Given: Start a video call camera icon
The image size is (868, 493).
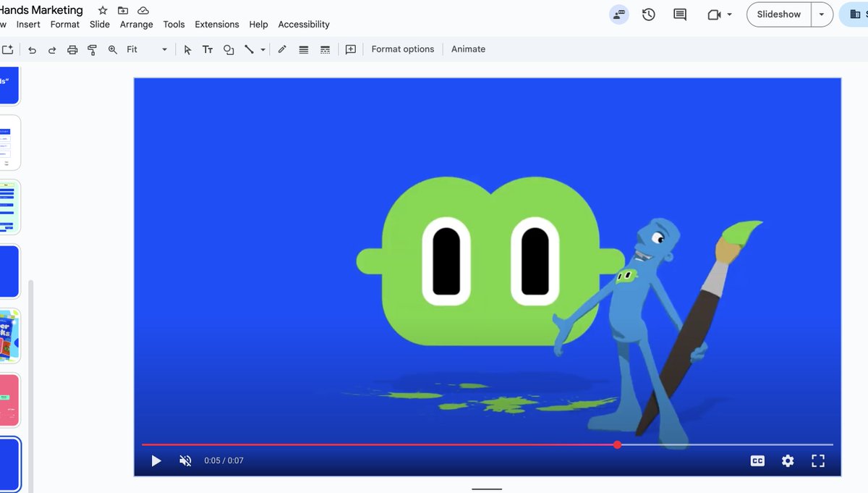Looking at the screenshot, I should pos(715,14).
